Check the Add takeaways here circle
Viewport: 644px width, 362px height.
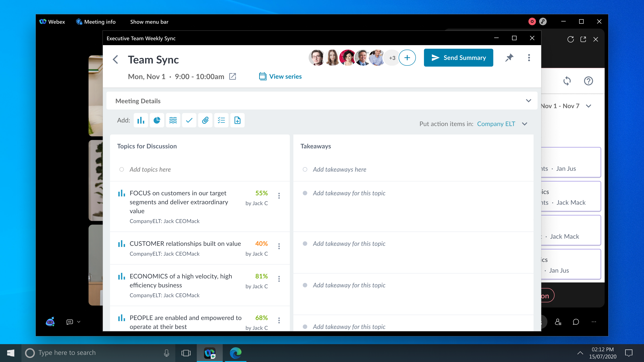pos(305,170)
